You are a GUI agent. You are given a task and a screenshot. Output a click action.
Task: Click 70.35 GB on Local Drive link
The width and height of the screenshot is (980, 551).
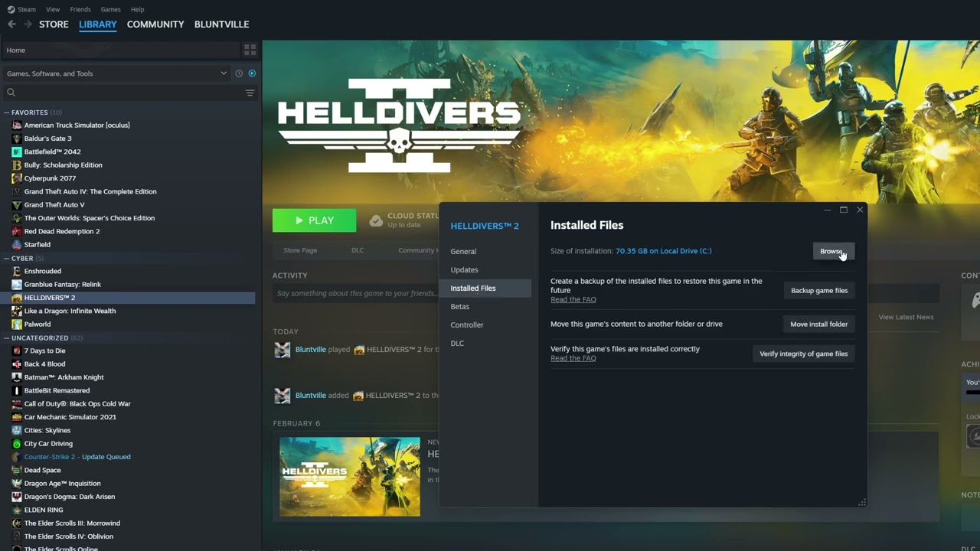click(x=664, y=251)
